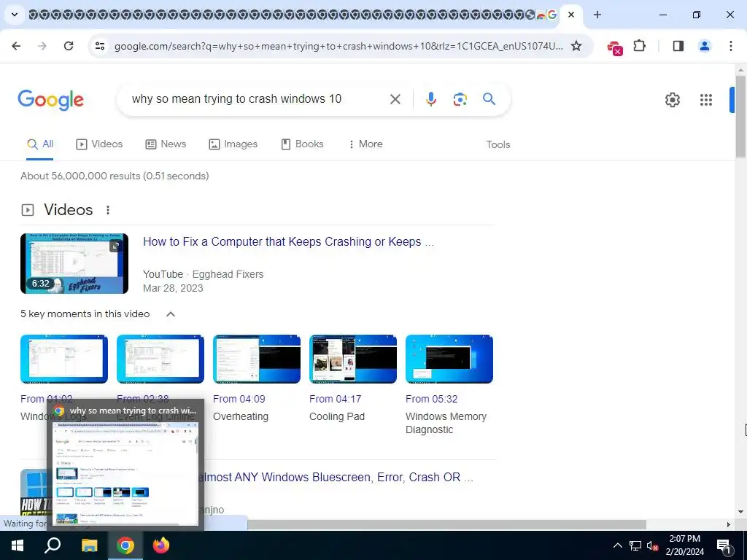The width and height of the screenshot is (747, 560).
Task: Clear the search query with X
Action: click(395, 99)
